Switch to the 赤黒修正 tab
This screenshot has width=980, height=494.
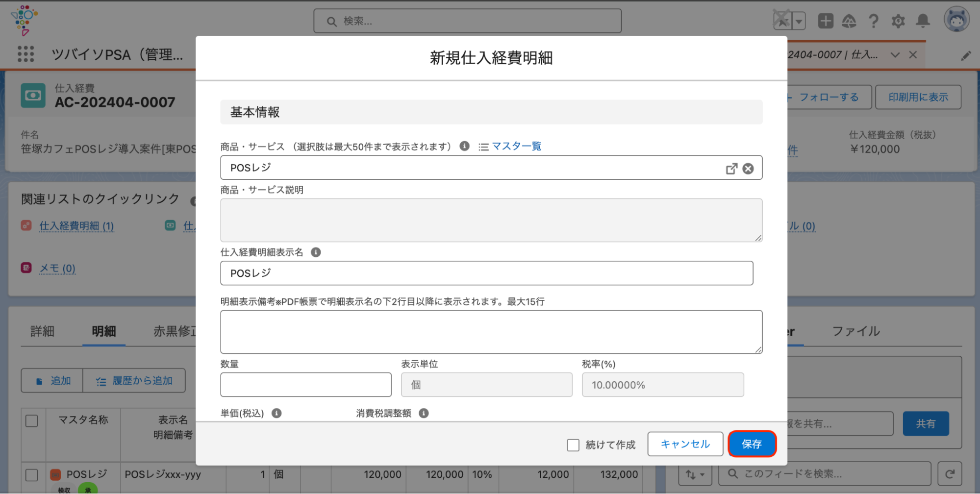coord(175,331)
